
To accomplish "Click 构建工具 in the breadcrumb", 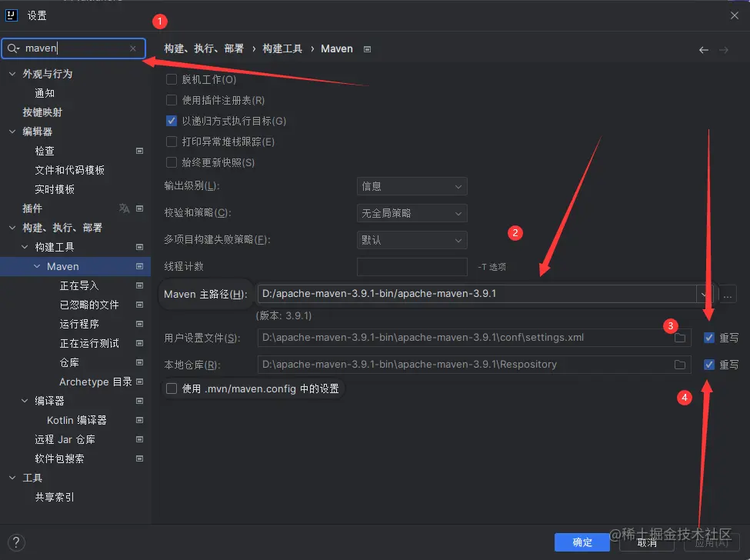I will [282, 48].
